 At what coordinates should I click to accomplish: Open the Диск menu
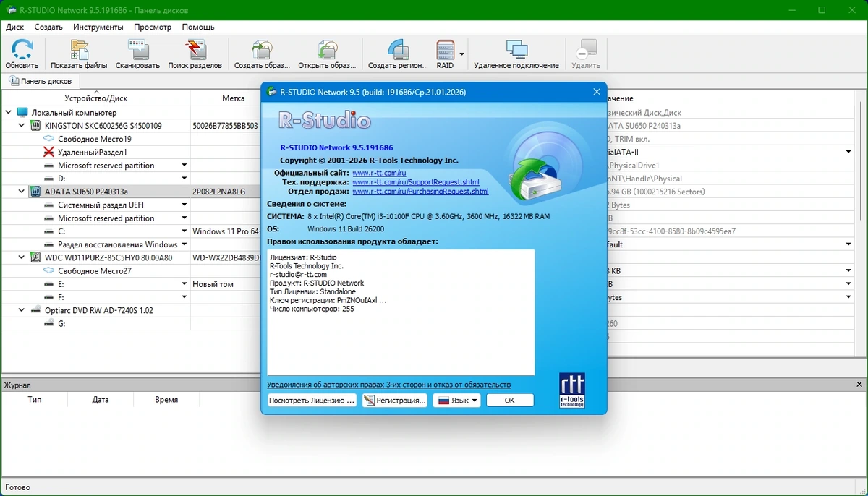tap(15, 27)
